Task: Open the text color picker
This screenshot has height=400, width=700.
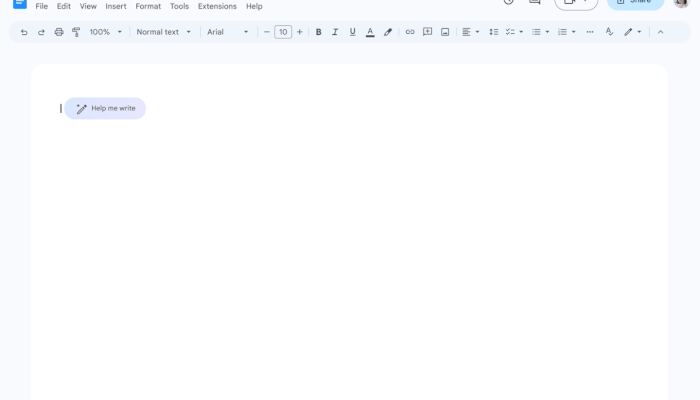Action: click(x=370, y=32)
